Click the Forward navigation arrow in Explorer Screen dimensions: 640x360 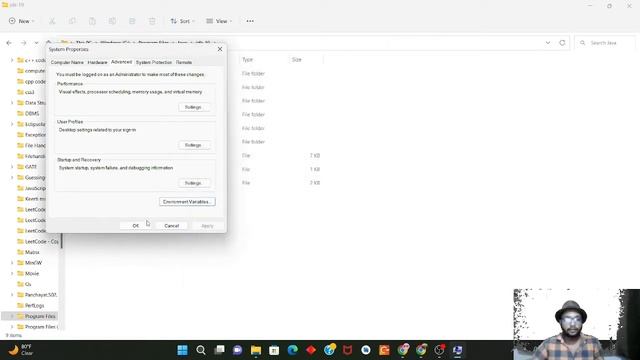(x=23, y=43)
